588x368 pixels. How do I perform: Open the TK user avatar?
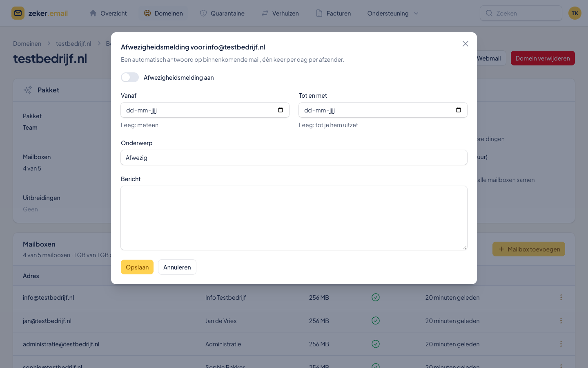point(575,13)
